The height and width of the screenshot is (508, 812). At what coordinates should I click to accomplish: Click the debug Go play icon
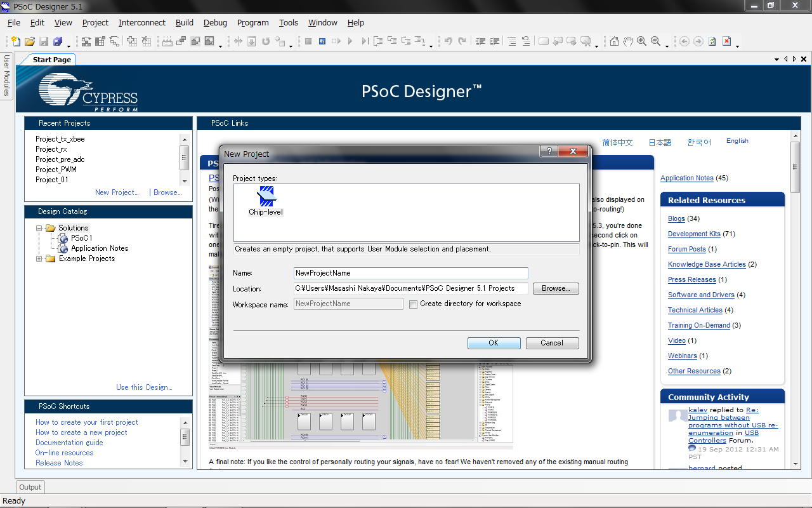tap(350, 41)
